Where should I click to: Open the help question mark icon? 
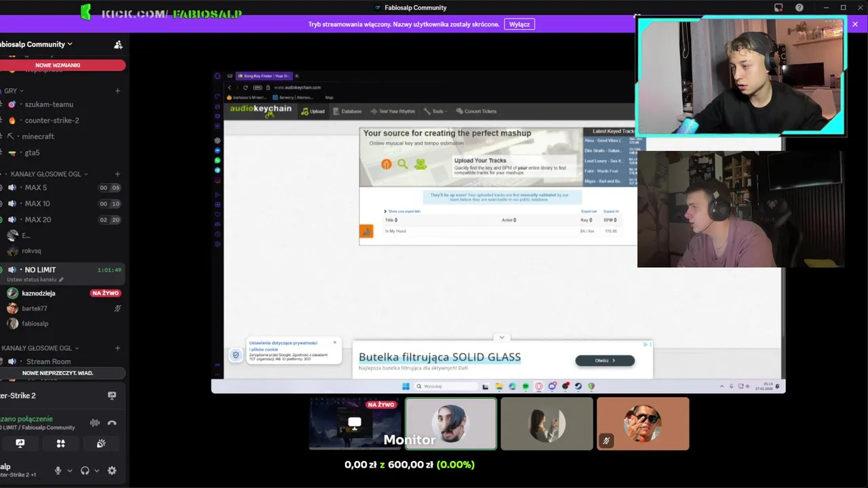click(800, 7)
